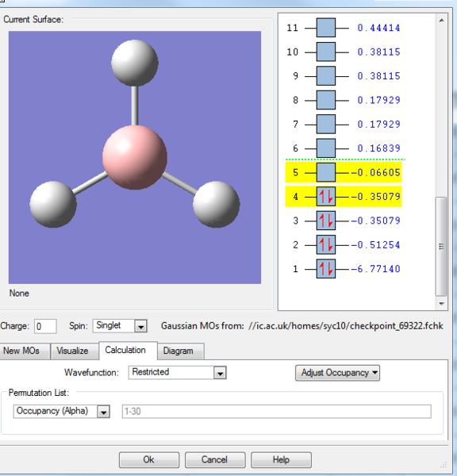Open the Adjust Occupancy menu
The image size is (457, 476).
pos(337,373)
